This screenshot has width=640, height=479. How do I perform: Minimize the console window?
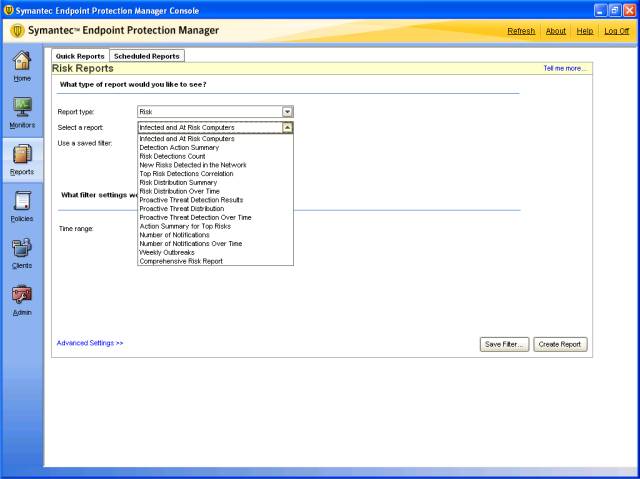pos(600,10)
